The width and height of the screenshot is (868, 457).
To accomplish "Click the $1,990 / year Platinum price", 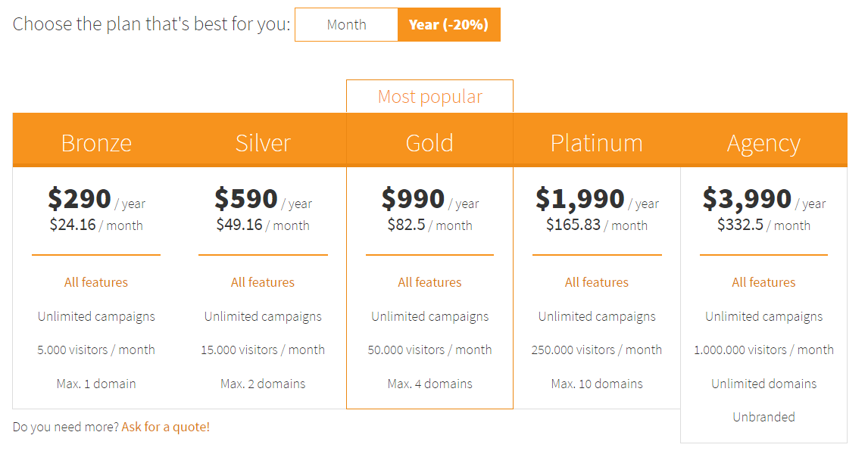I will coord(597,199).
